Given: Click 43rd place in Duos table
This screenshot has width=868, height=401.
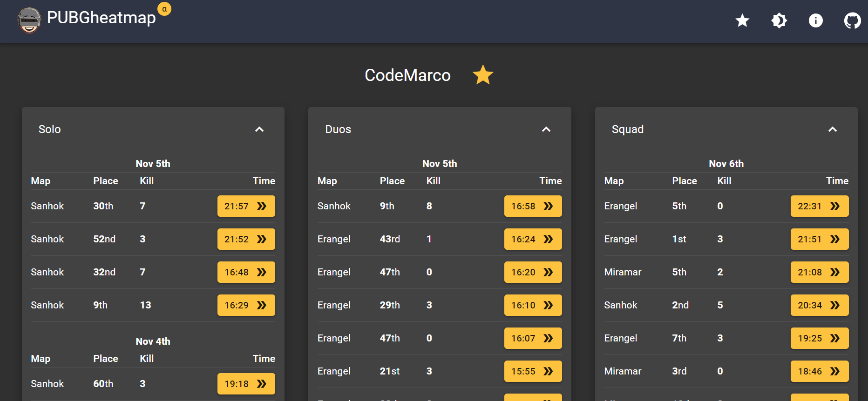Looking at the screenshot, I should click(x=390, y=239).
